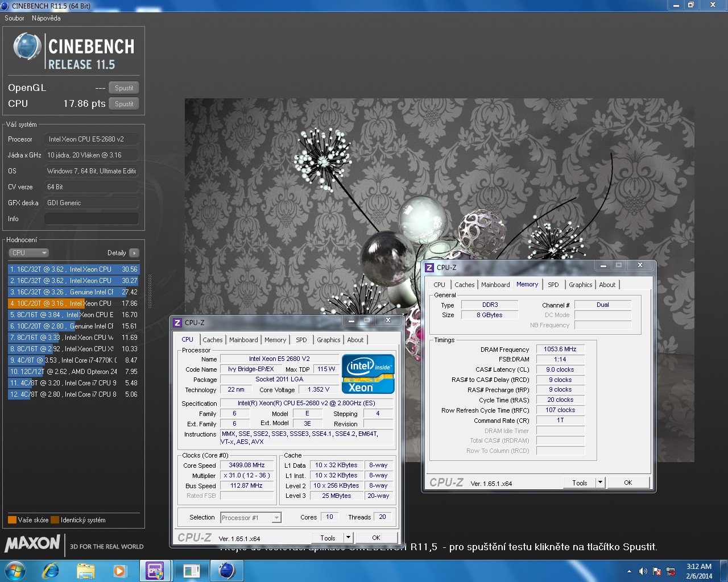Select the CPU tab in the CPU-Z memory window
Screen dimensions: 728x582
coord(440,285)
